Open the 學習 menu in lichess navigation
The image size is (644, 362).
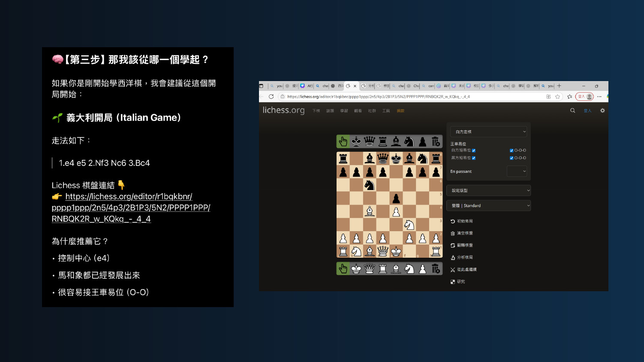344,111
